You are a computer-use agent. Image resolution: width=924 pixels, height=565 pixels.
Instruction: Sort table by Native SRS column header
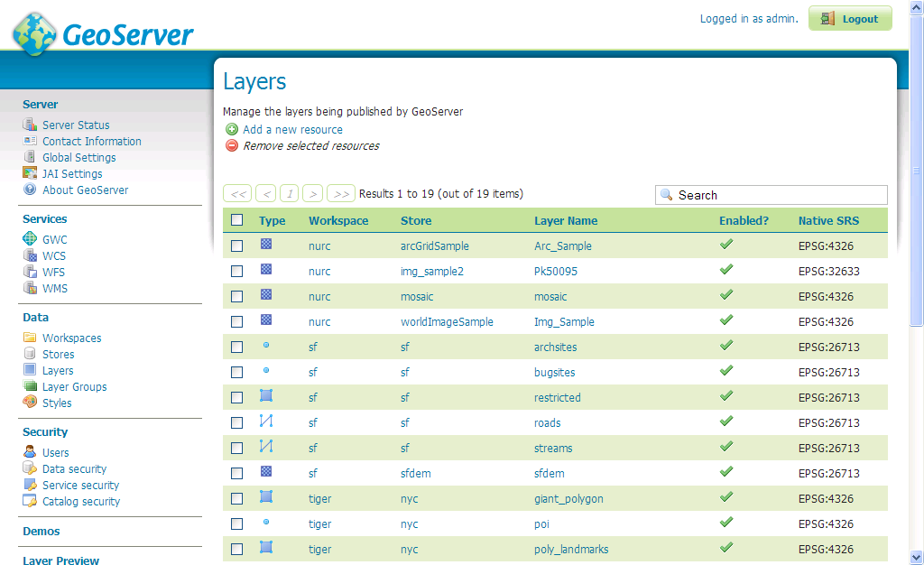[828, 220]
